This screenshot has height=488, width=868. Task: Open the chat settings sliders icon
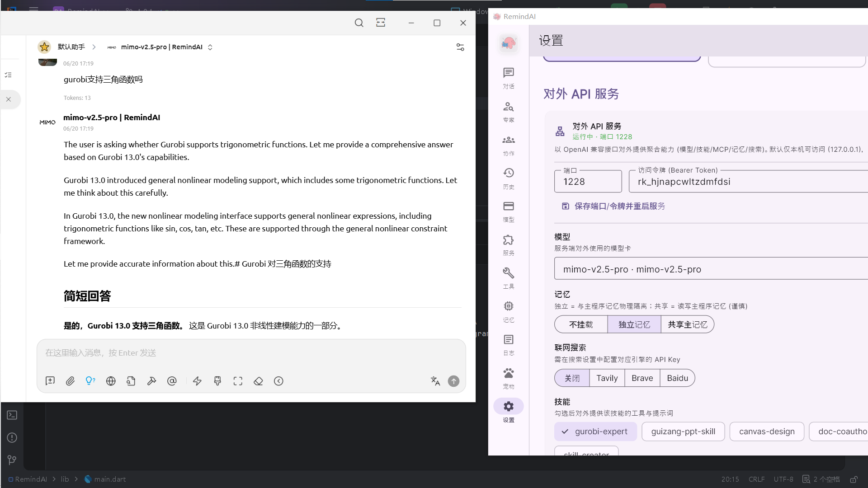pyautogui.click(x=460, y=47)
